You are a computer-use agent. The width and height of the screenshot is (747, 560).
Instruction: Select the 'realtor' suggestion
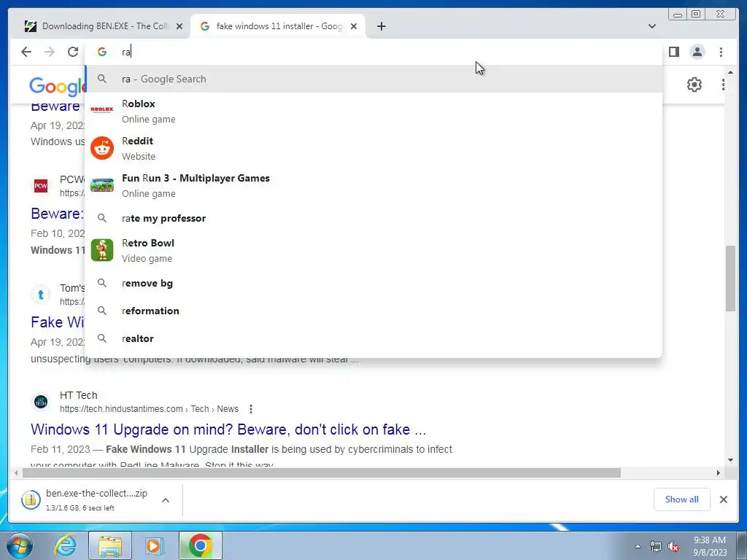coord(373,338)
